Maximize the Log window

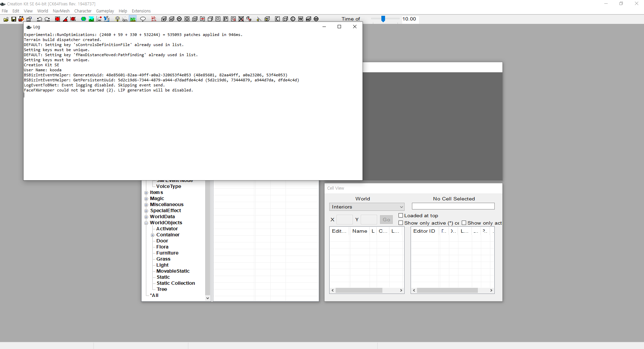339,27
